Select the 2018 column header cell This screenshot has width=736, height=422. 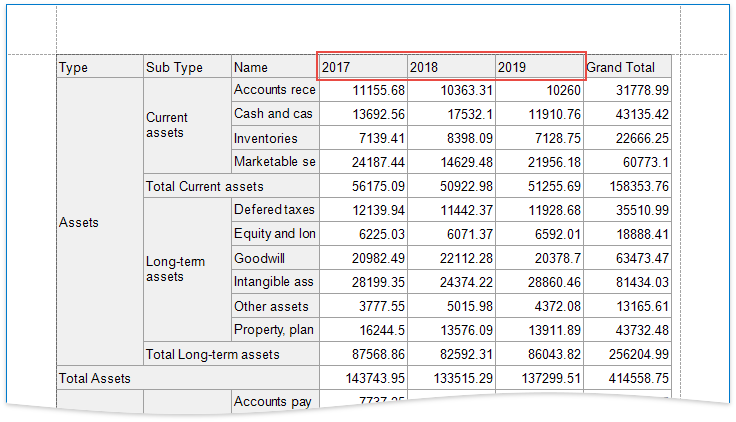click(450, 67)
